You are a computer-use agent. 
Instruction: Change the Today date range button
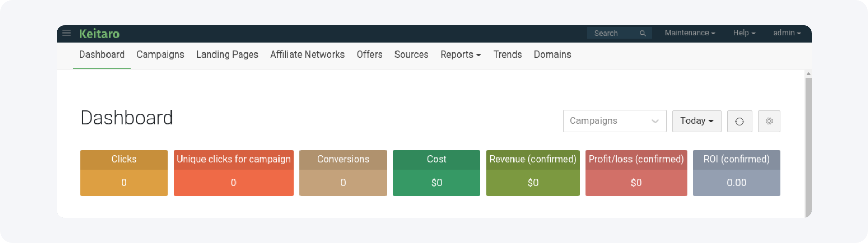click(x=696, y=121)
